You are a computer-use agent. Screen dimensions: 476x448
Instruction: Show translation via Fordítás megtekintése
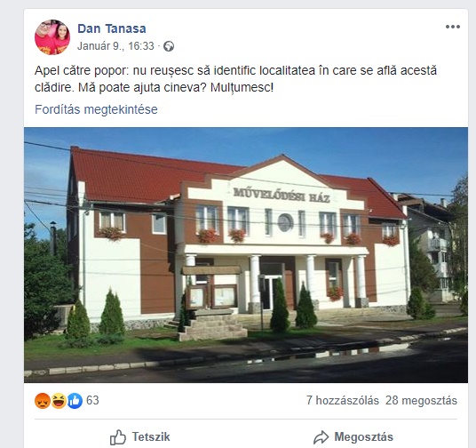(x=96, y=109)
